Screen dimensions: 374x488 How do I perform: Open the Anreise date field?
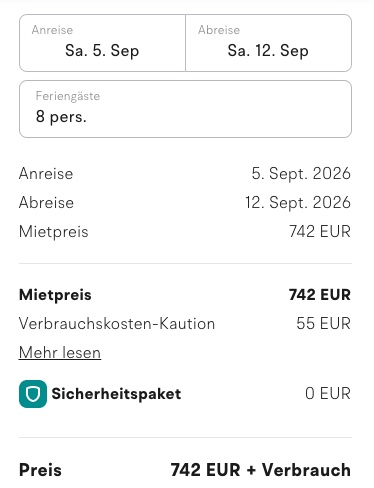102,43
